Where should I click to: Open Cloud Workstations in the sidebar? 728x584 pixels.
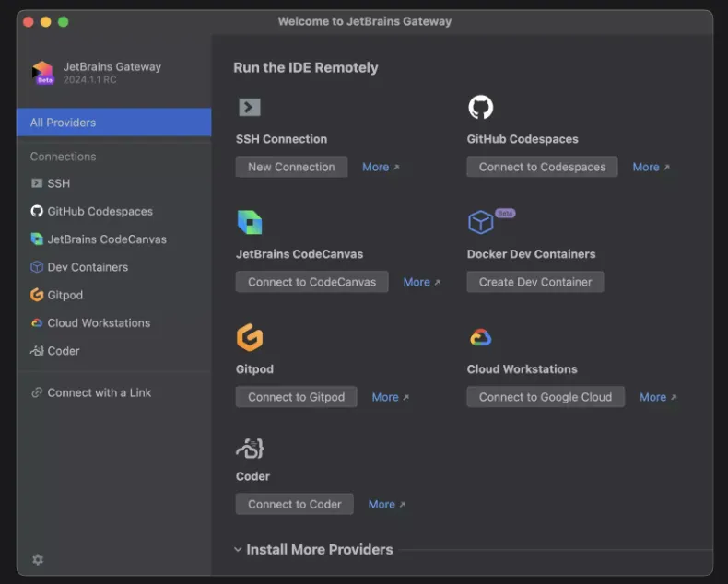pos(113,322)
